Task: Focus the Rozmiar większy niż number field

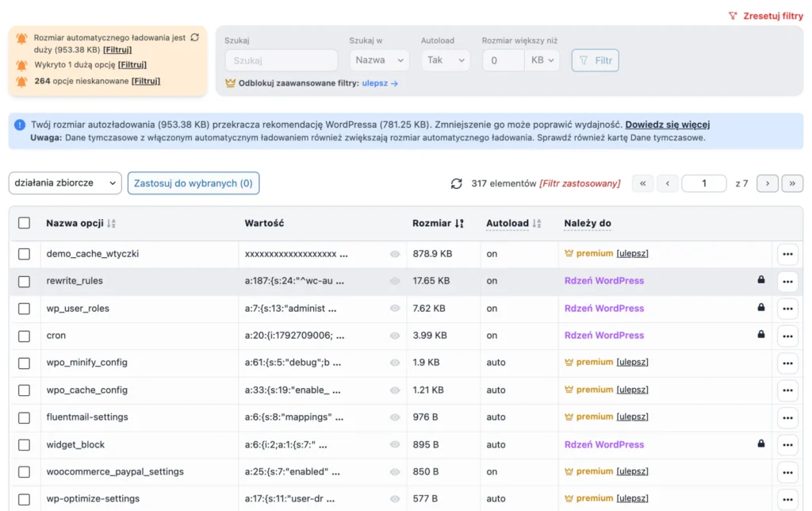Action: coord(504,60)
